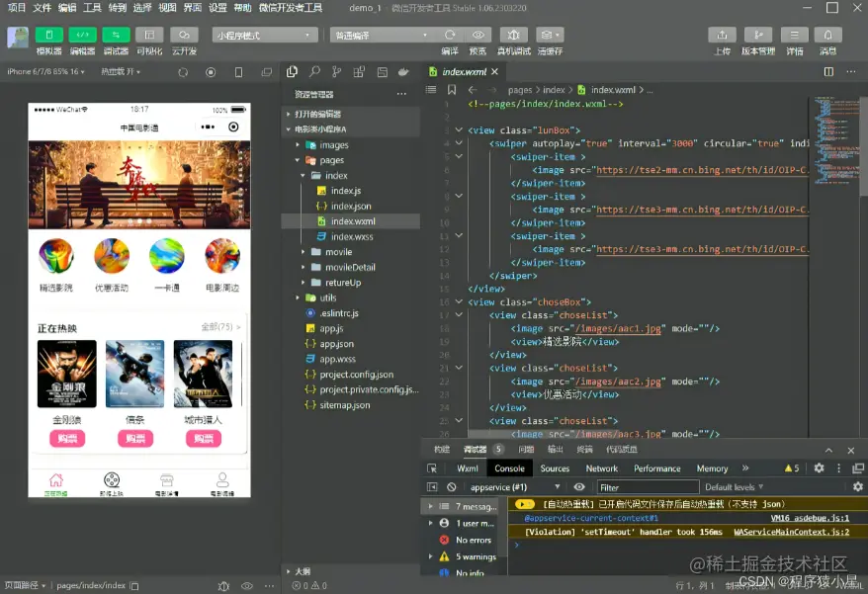Image resolution: width=868 pixels, height=594 pixels.
Task: Click the preview (预览) eye icon
Action: click(x=478, y=35)
